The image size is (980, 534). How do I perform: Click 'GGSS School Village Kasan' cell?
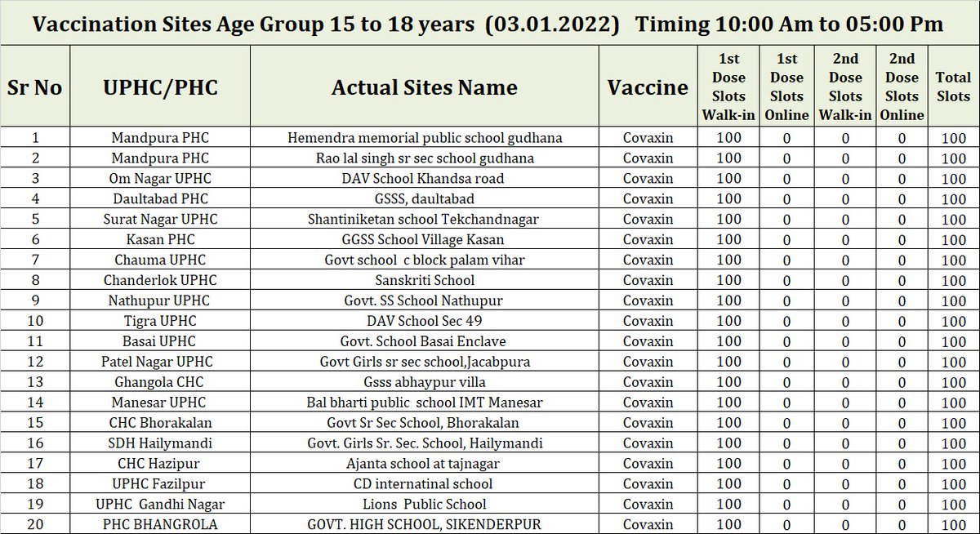[x=425, y=240]
